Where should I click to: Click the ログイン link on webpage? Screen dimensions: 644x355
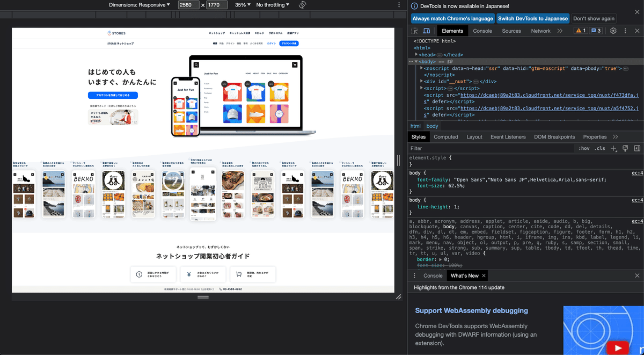coord(272,44)
